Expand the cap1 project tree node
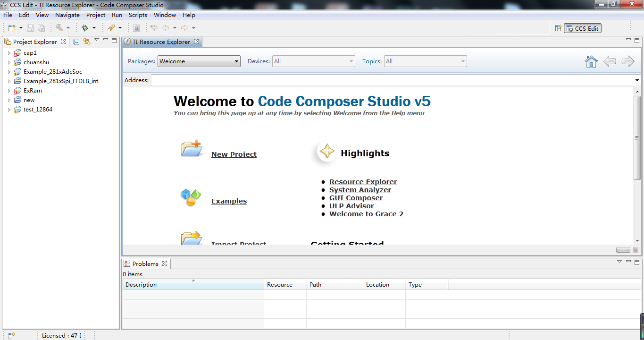Image resolution: width=644 pixels, height=340 pixels. [x=9, y=53]
